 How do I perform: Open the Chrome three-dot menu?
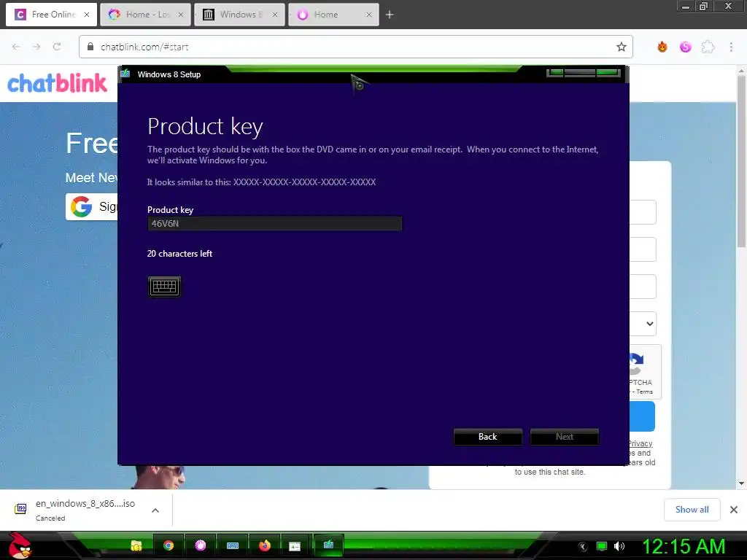731,47
